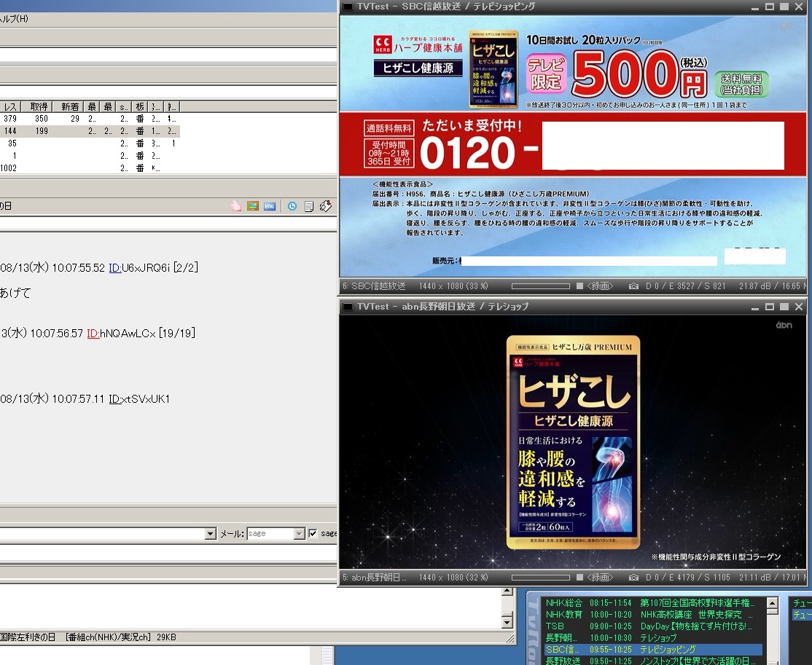The width and height of the screenshot is (812, 665).
Task: Click the <録画> label in abn window
Action: (600, 577)
